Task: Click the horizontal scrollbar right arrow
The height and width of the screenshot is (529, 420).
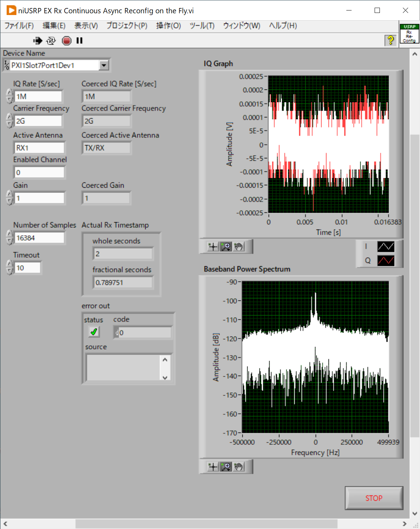Action: (x=404, y=524)
